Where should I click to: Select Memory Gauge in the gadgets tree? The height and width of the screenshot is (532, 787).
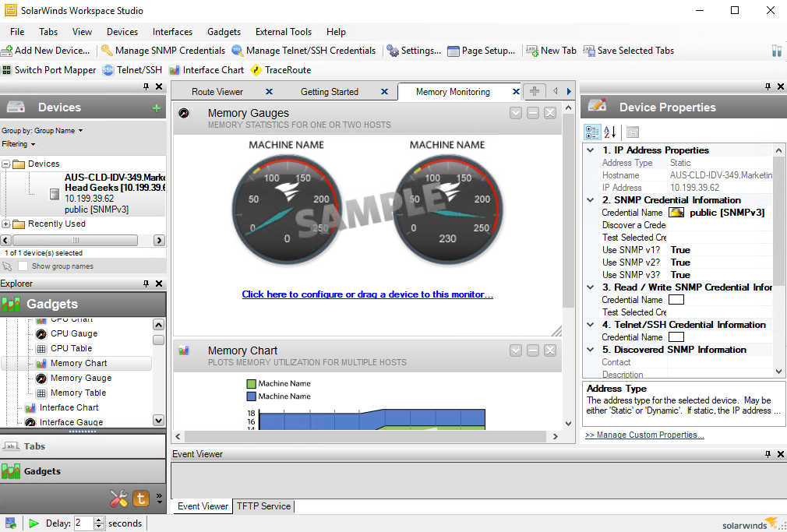pos(80,379)
